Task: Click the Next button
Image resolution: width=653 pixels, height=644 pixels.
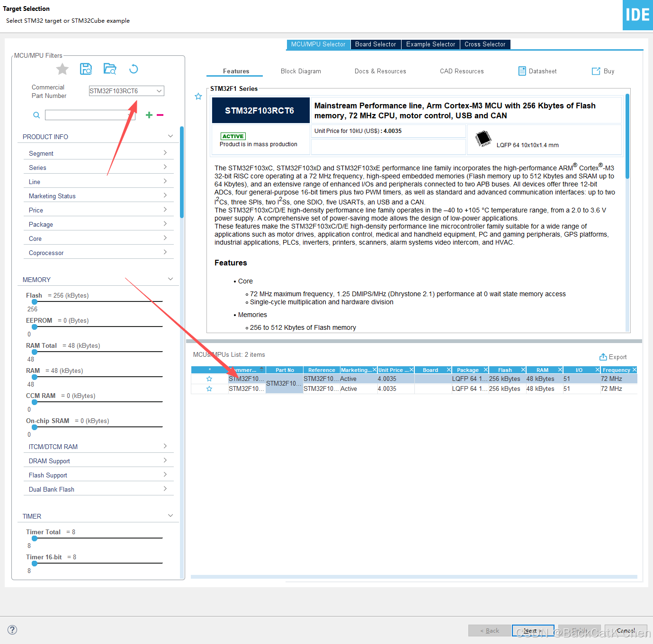Action: click(533, 630)
